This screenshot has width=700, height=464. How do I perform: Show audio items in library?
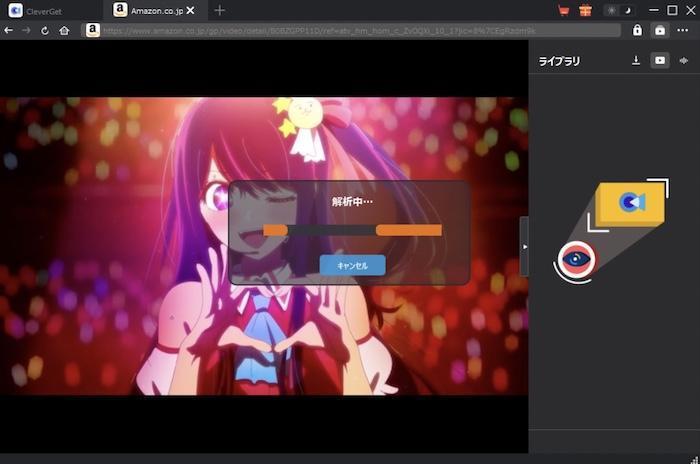(683, 60)
